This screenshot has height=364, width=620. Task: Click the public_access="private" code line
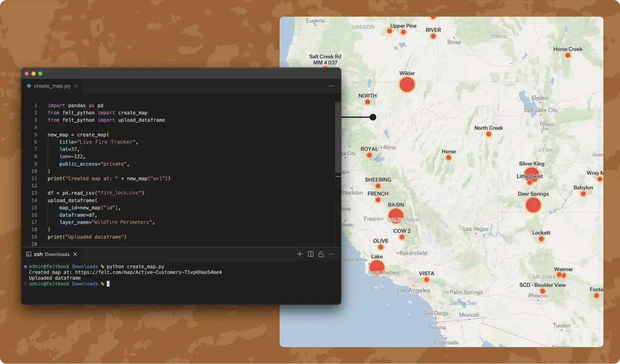95,164
